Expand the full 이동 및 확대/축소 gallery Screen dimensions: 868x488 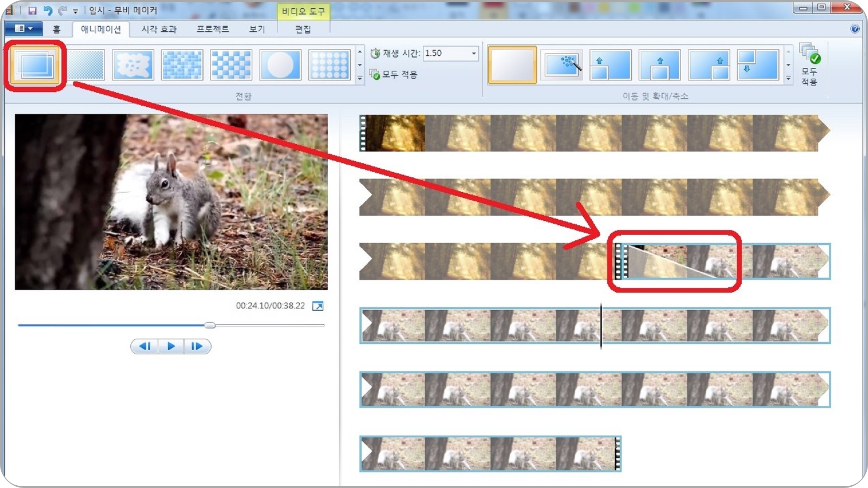point(788,78)
